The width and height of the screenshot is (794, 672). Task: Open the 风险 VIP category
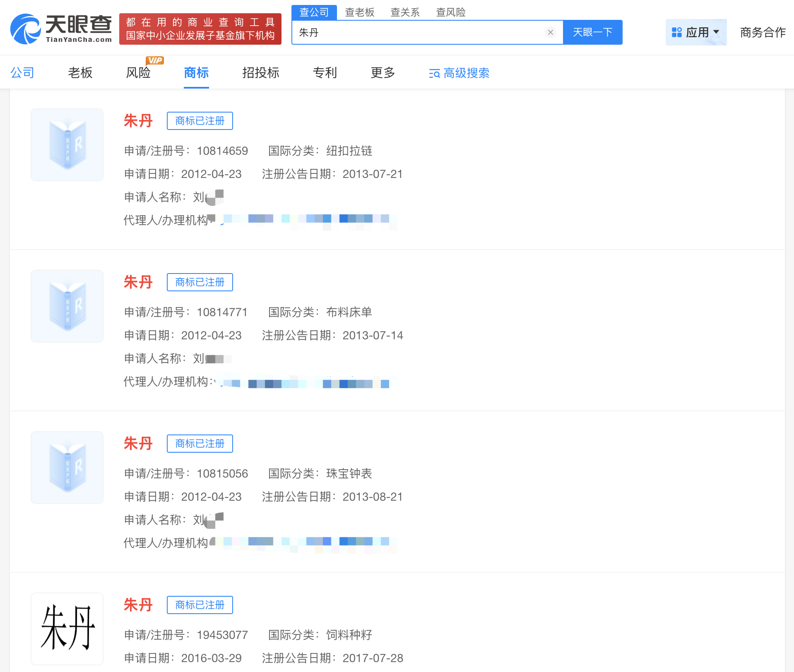[x=138, y=73]
